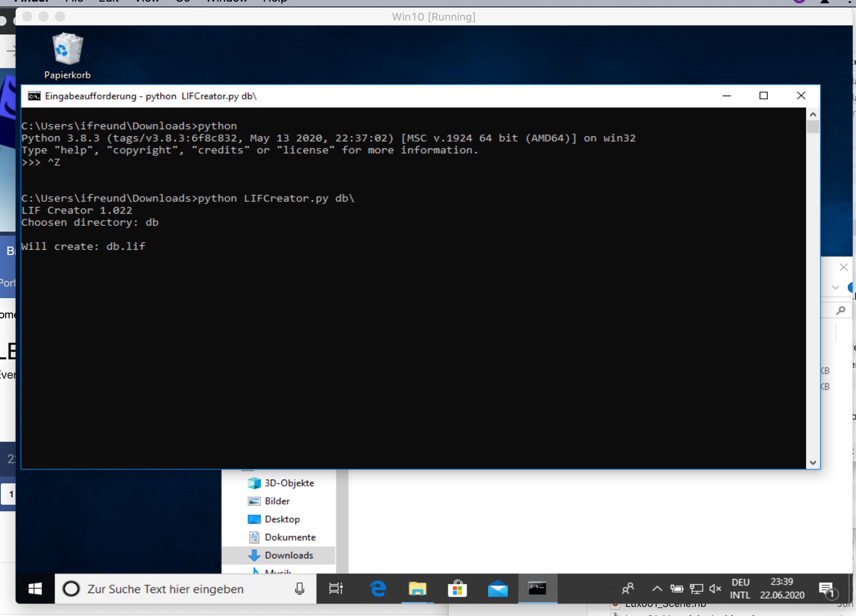This screenshot has width=856, height=616.
Task: Open the DEU INTL keyboard language selector
Action: [741, 588]
